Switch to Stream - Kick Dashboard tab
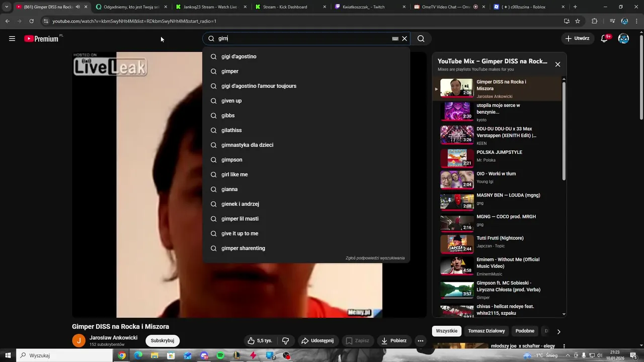The height and width of the screenshot is (362, 644). coord(289,7)
